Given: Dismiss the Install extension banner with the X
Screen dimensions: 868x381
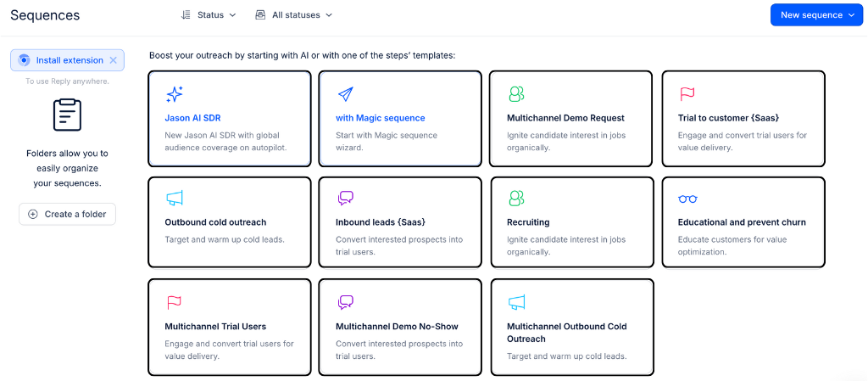Looking at the screenshot, I should pyautogui.click(x=113, y=60).
